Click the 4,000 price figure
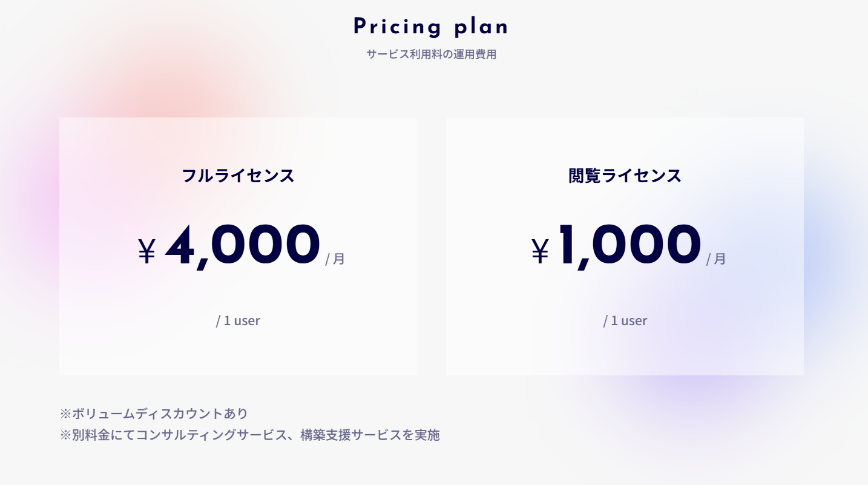868x485 pixels. coord(242,245)
